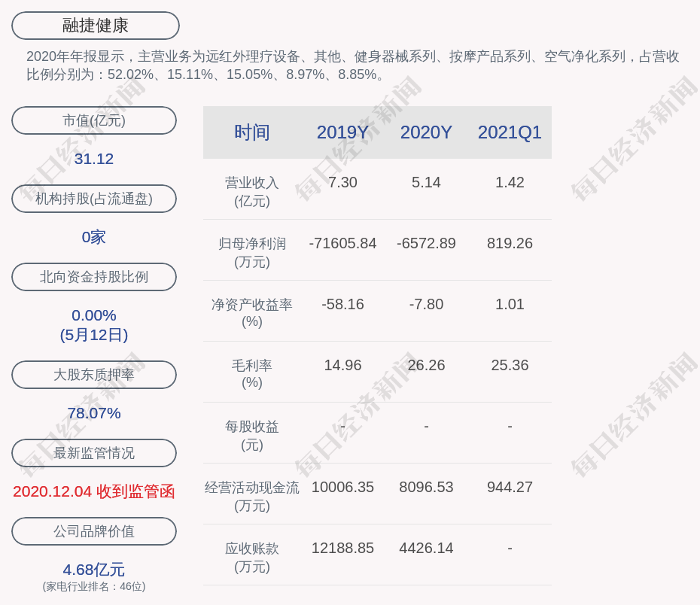Click the 时间 column header
The height and width of the screenshot is (605, 700).
(252, 132)
